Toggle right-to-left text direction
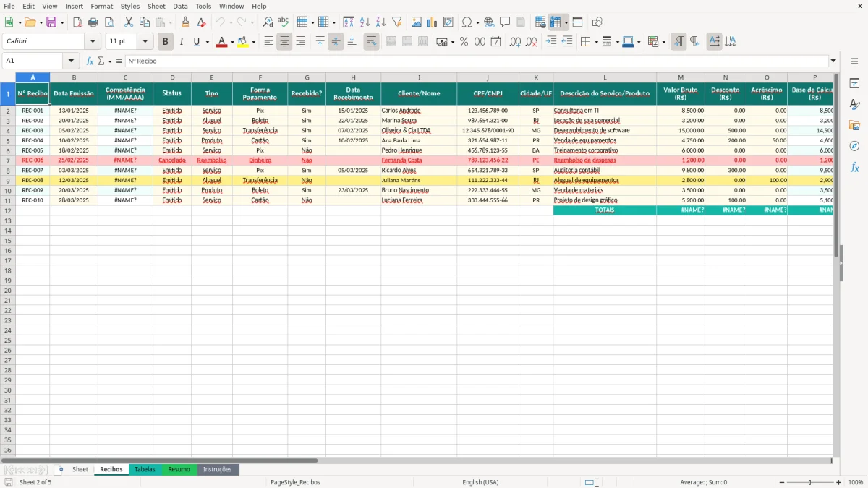The image size is (868, 488). coord(694,42)
